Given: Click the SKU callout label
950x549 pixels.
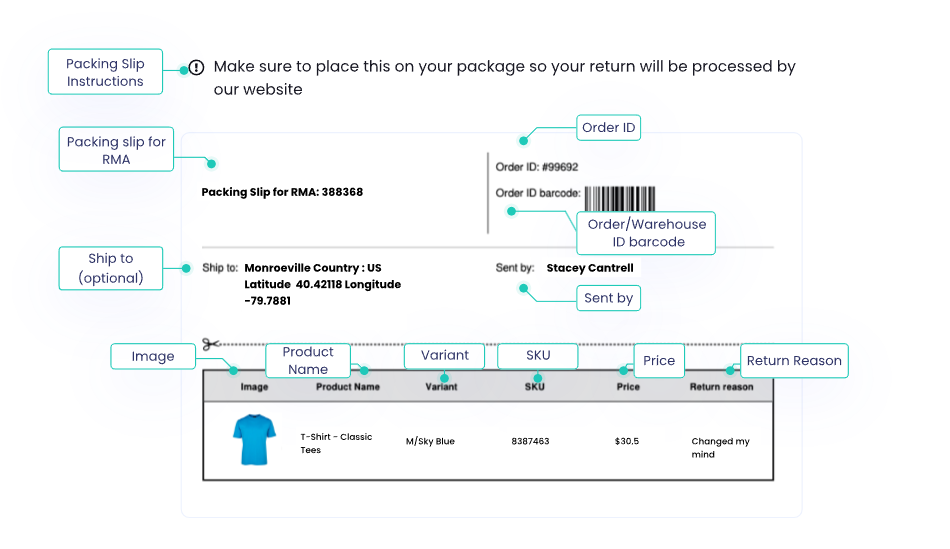Looking at the screenshot, I should point(538,355).
